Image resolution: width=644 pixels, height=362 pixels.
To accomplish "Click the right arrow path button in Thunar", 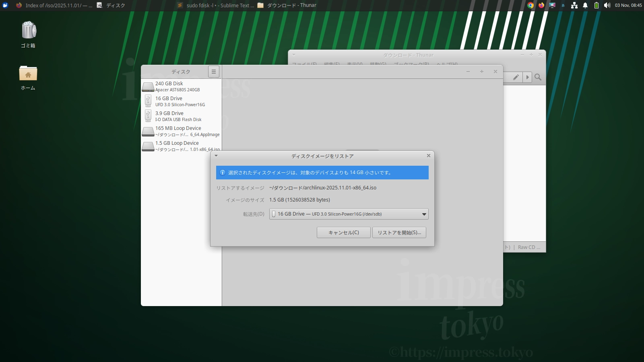I will (527, 77).
